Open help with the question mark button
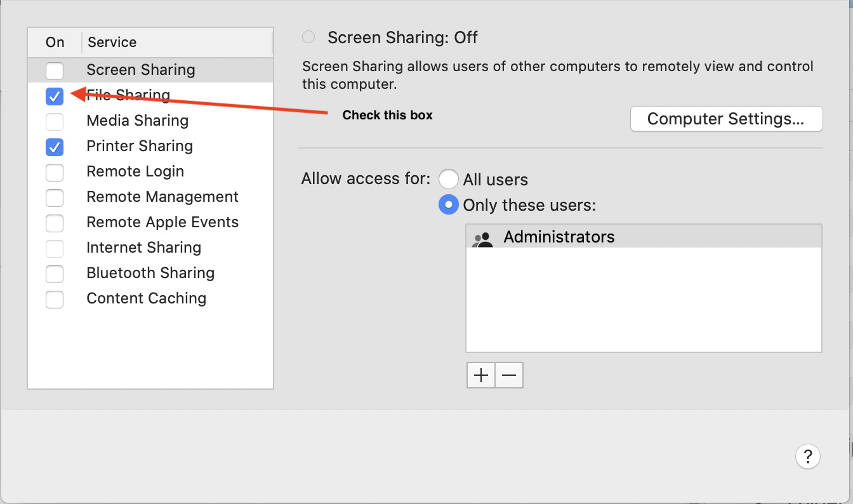853x504 pixels. click(x=807, y=456)
